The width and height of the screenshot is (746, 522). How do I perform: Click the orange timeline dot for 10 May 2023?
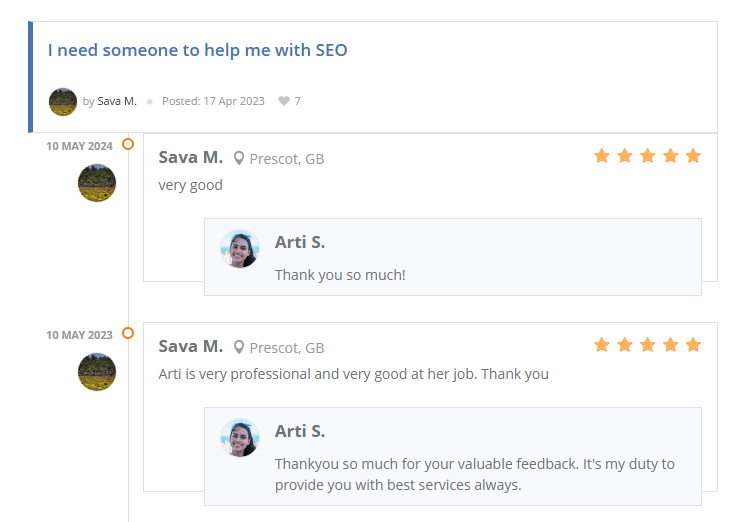pyautogui.click(x=128, y=333)
